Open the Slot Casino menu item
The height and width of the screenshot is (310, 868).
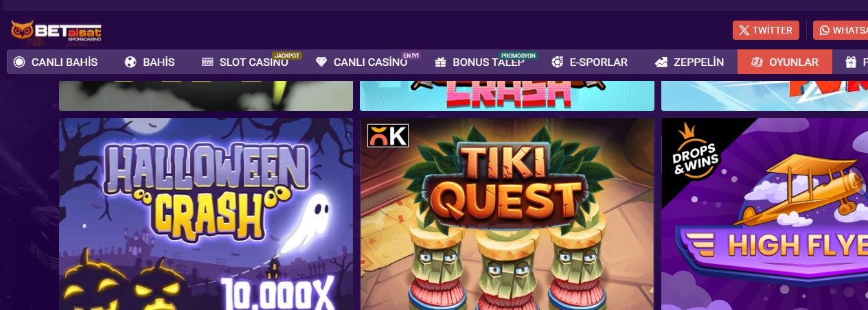click(245, 62)
